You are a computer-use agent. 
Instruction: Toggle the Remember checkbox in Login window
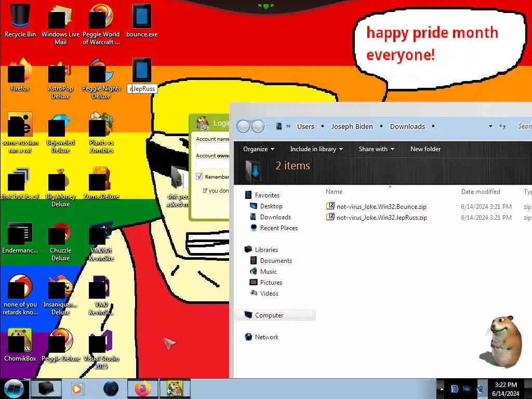click(x=199, y=177)
